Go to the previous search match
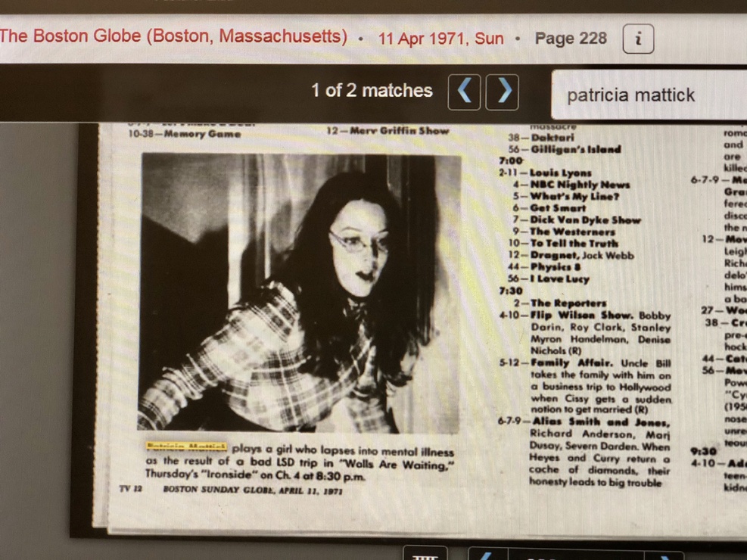Image resolution: width=747 pixels, height=560 pixels. [464, 92]
